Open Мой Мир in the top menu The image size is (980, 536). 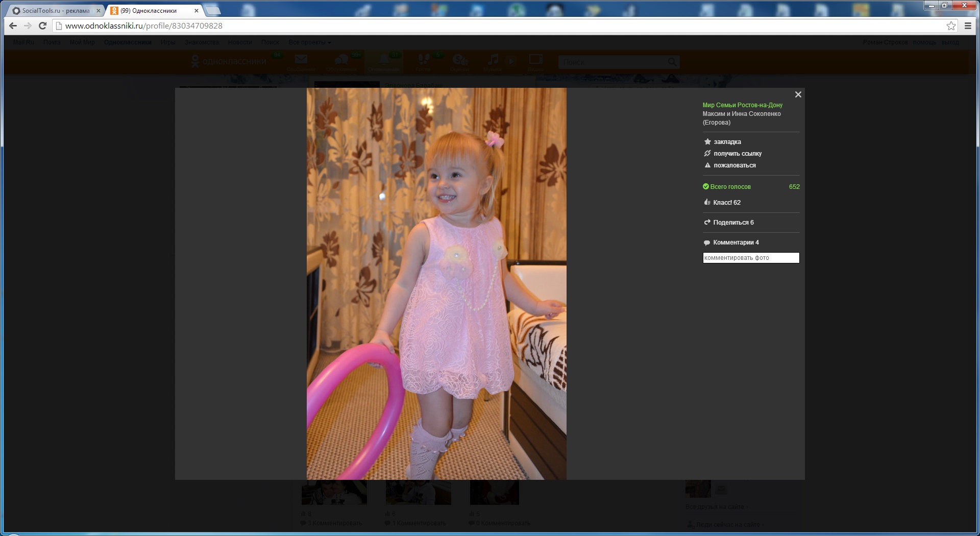point(82,42)
